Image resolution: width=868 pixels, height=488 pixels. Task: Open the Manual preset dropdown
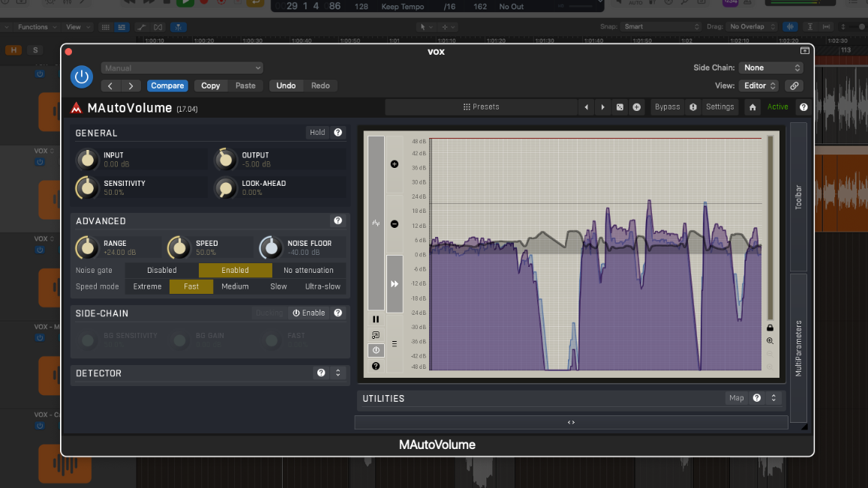coord(182,68)
